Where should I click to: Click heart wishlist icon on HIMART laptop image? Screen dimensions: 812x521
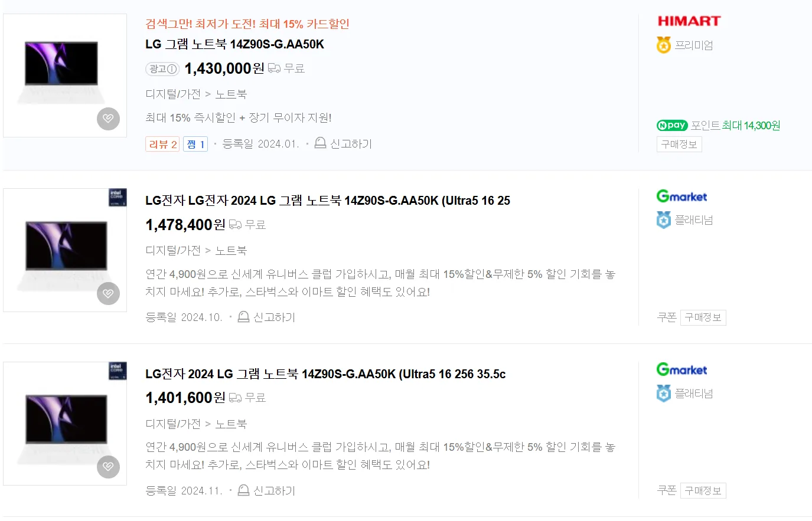[x=108, y=119]
